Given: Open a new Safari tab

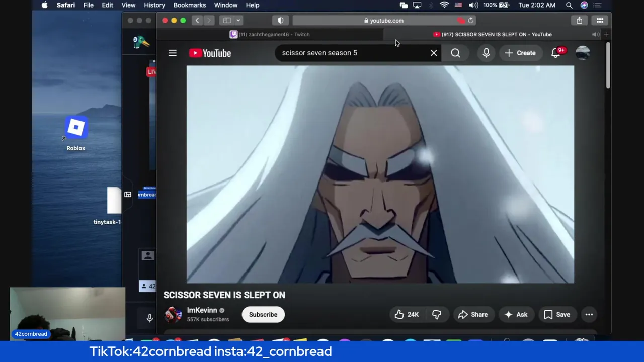Looking at the screenshot, I should [606, 34].
